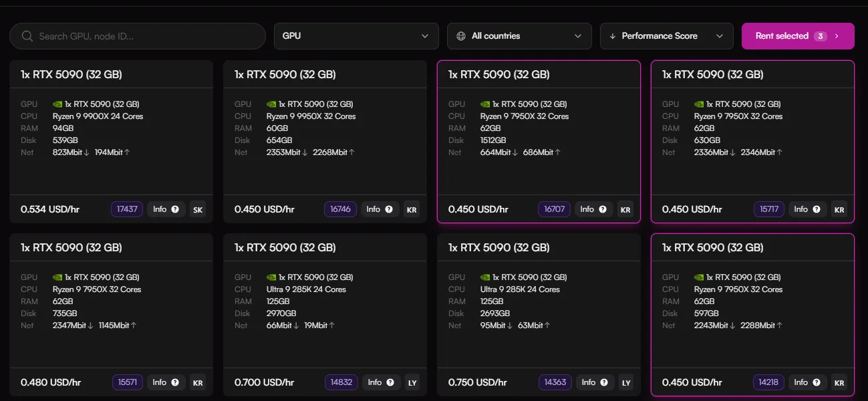
Task: Click the "2970GB" disk value
Action: coord(281,313)
